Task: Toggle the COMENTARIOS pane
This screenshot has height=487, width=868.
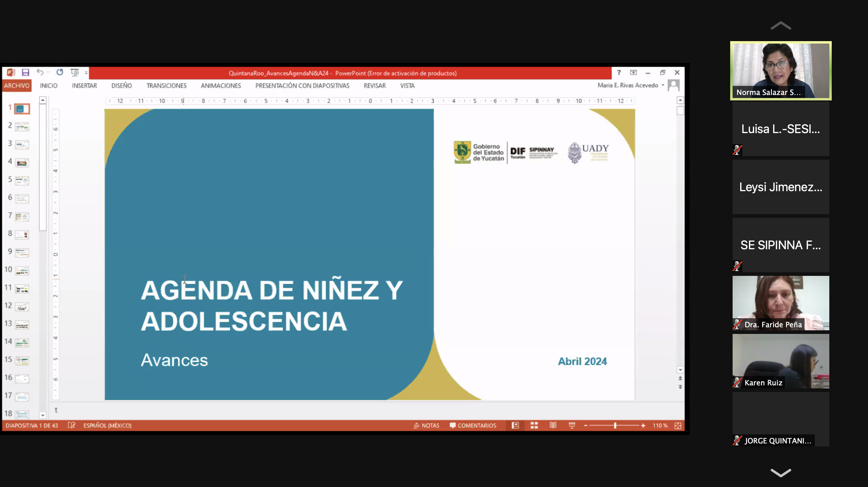Action: pyautogui.click(x=473, y=425)
